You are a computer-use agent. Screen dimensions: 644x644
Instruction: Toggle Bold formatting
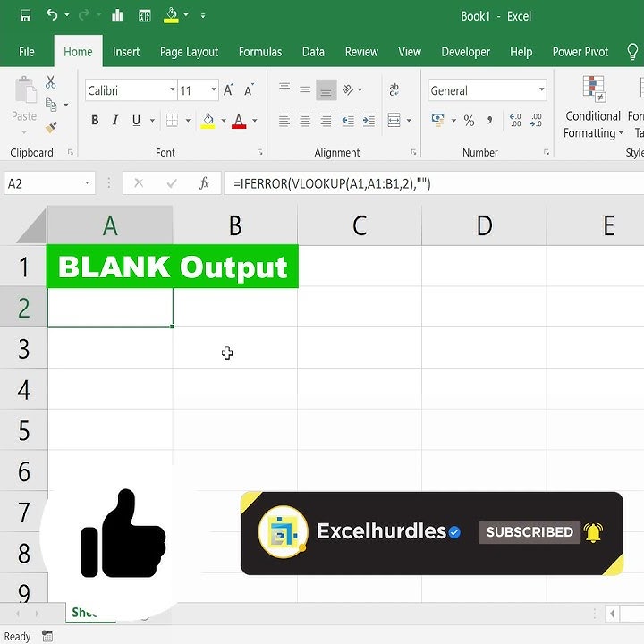pos(95,121)
